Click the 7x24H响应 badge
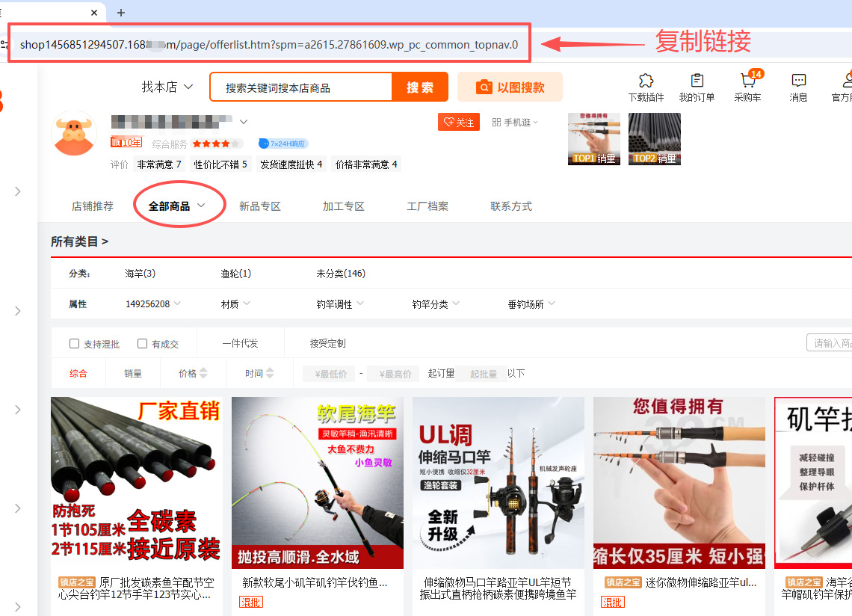The image size is (852, 616). (x=283, y=144)
